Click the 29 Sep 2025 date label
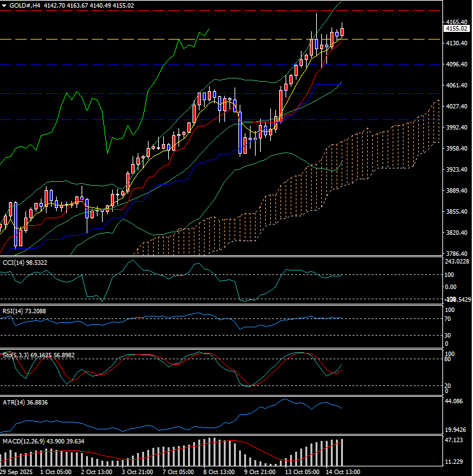473x476 pixels. tap(17, 472)
